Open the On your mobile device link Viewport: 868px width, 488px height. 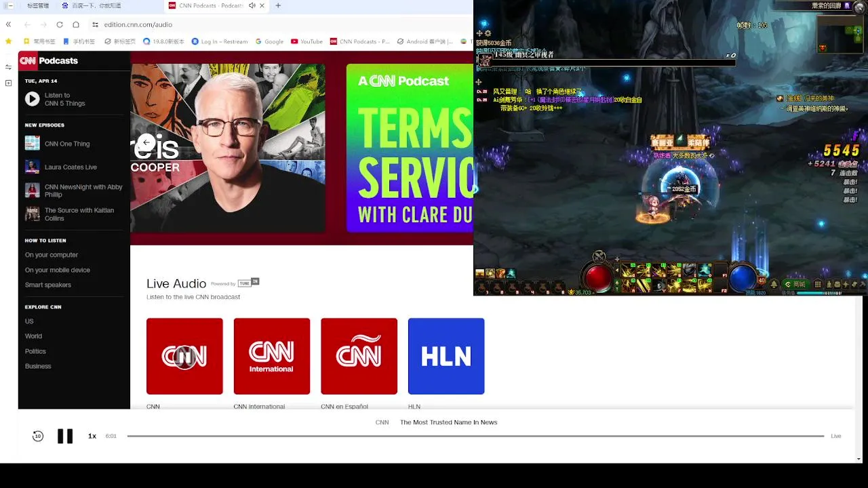click(x=58, y=270)
